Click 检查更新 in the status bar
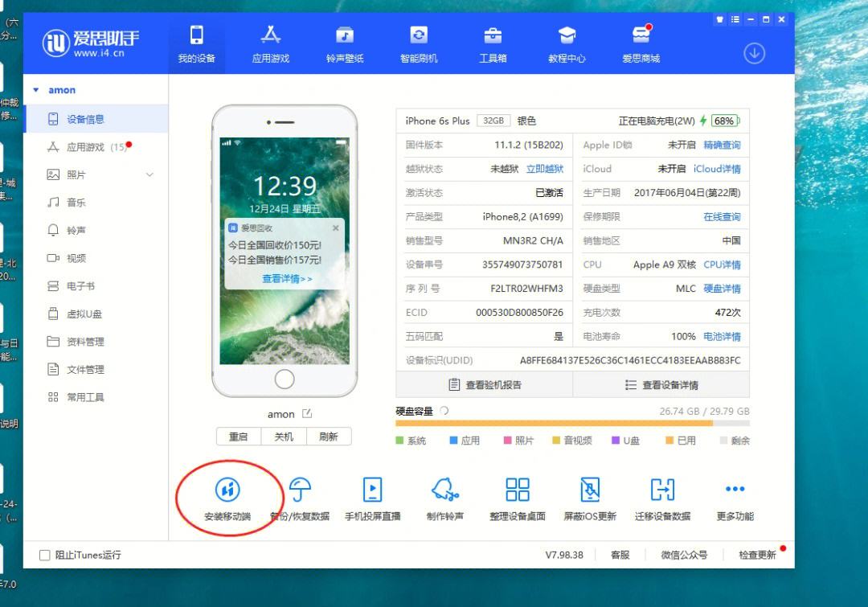Image resolution: width=868 pixels, height=607 pixels. pyautogui.click(x=757, y=555)
